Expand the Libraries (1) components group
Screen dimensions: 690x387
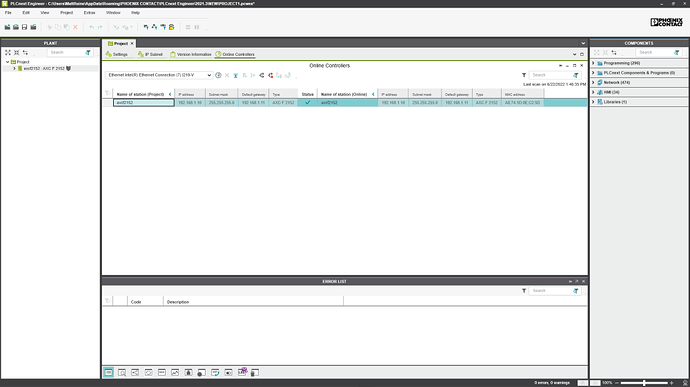[593, 102]
